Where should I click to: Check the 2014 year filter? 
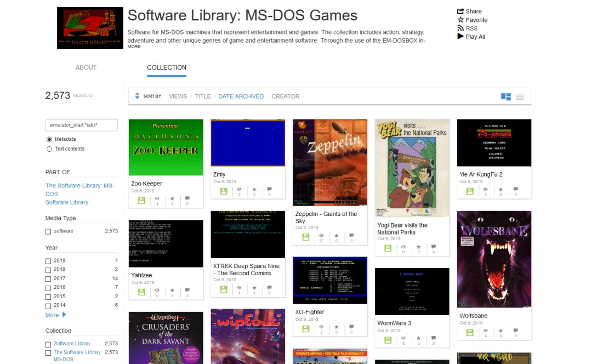click(48, 306)
